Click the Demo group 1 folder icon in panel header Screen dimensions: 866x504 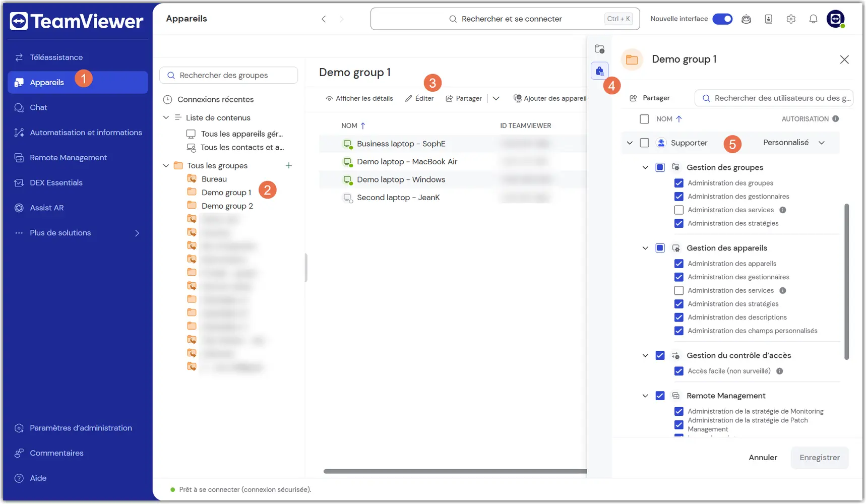(x=632, y=60)
